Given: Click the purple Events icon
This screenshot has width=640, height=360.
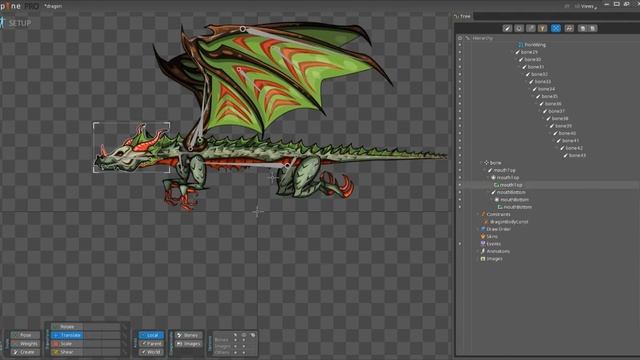Looking at the screenshot, I should pyautogui.click(x=483, y=244).
